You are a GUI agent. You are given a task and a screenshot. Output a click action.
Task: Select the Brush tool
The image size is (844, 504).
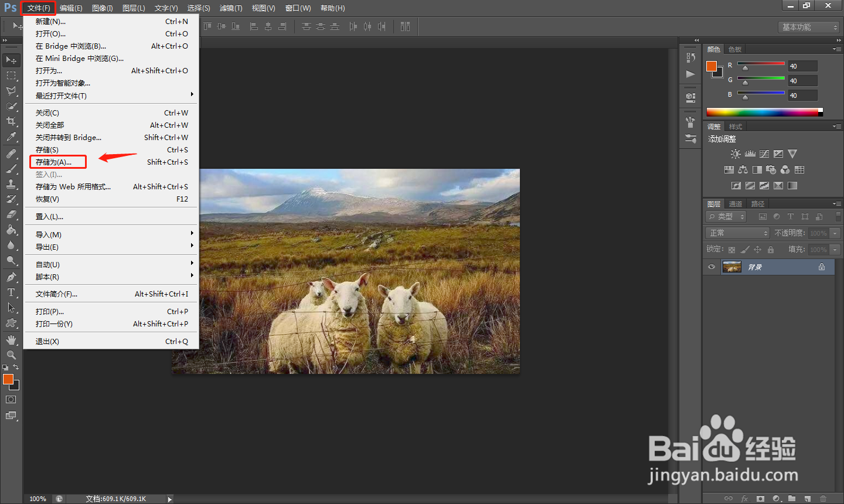click(11, 169)
